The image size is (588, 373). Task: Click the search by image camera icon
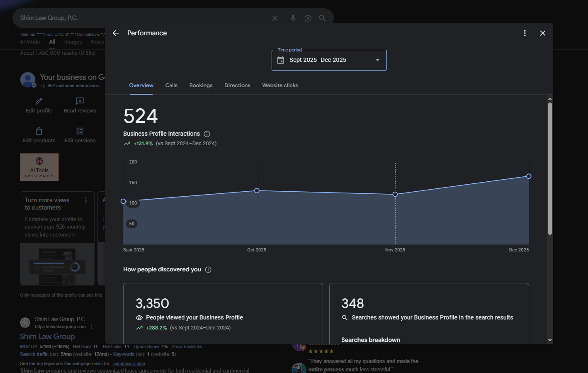tap(308, 18)
